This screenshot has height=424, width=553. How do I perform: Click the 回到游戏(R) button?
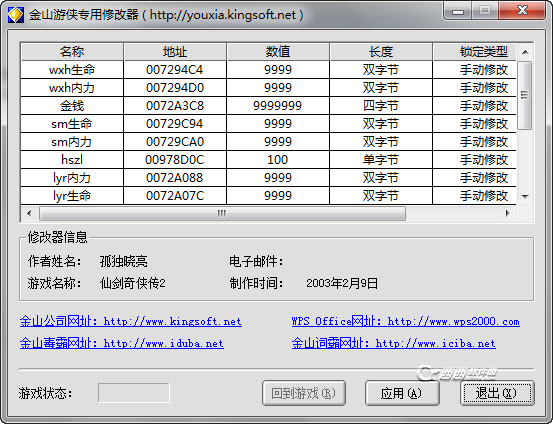point(304,393)
